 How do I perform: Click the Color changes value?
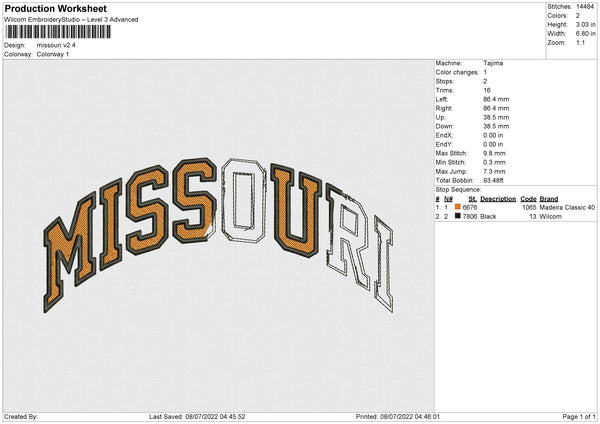click(x=485, y=72)
